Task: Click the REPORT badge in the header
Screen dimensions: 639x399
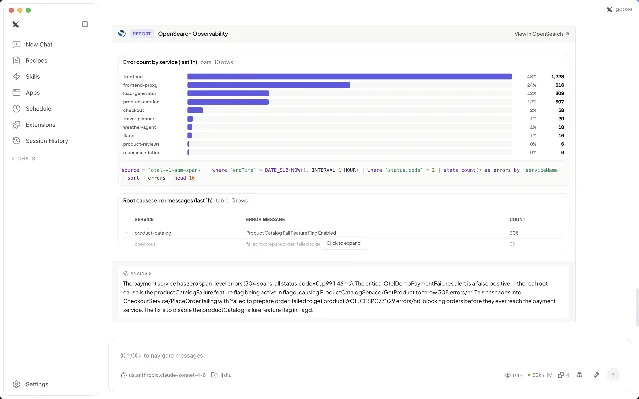Action: (141, 34)
